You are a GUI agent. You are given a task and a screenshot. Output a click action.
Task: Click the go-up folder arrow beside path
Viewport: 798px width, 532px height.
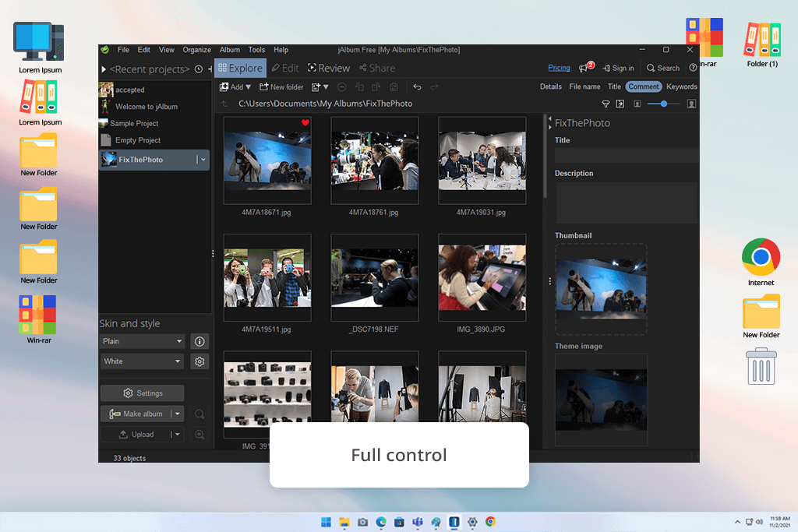click(224, 104)
